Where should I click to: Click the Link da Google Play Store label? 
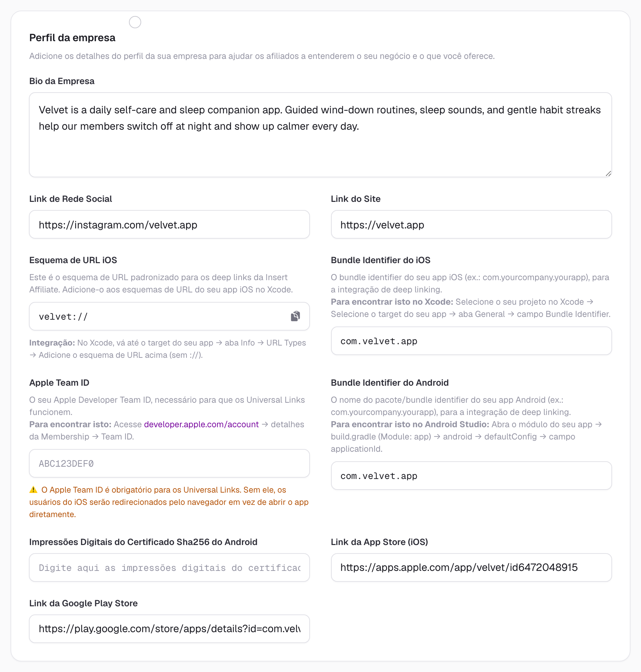[x=83, y=603]
